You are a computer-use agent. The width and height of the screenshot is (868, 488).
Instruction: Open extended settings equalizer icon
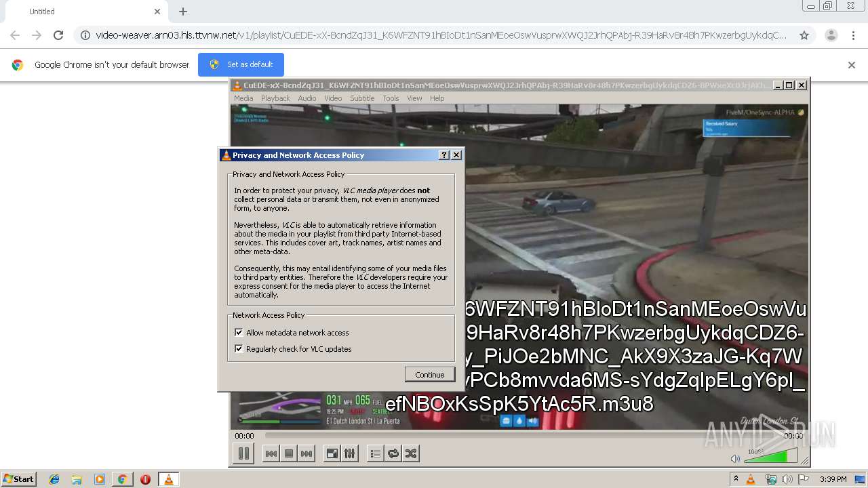[x=349, y=453]
